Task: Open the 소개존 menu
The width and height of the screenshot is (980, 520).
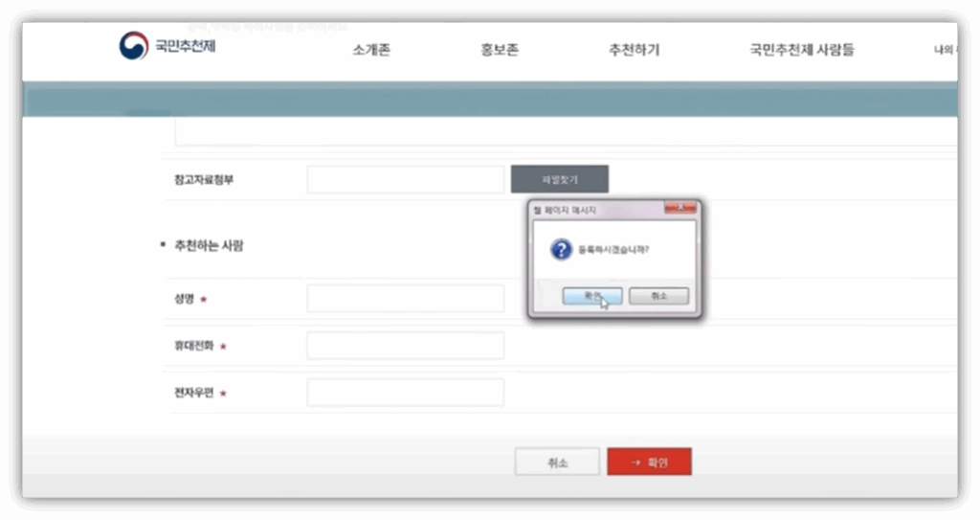Action: pos(371,50)
